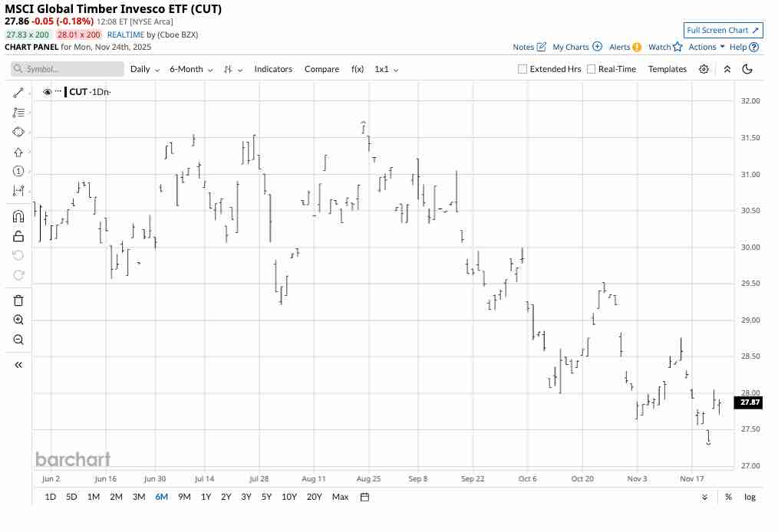The image size is (778, 532).
Task: Click the trash icon to delete drawings
Action: point(19,300)
